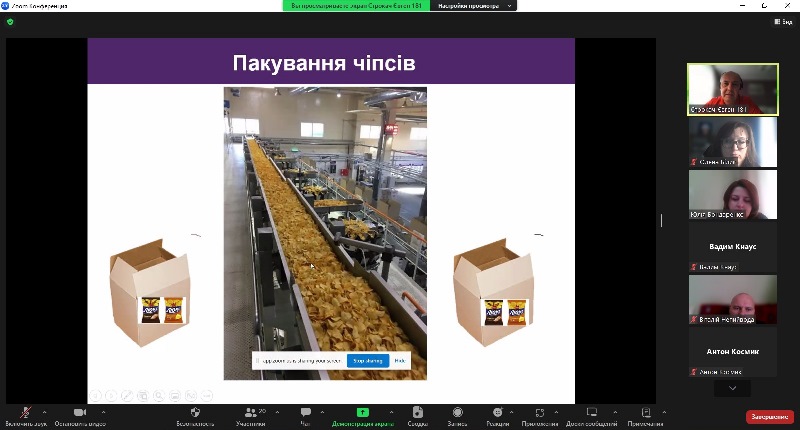This screenshot has height=430, width=800.
Task: Click Stop sharing in the shared screen
Action: click(368, 361)
